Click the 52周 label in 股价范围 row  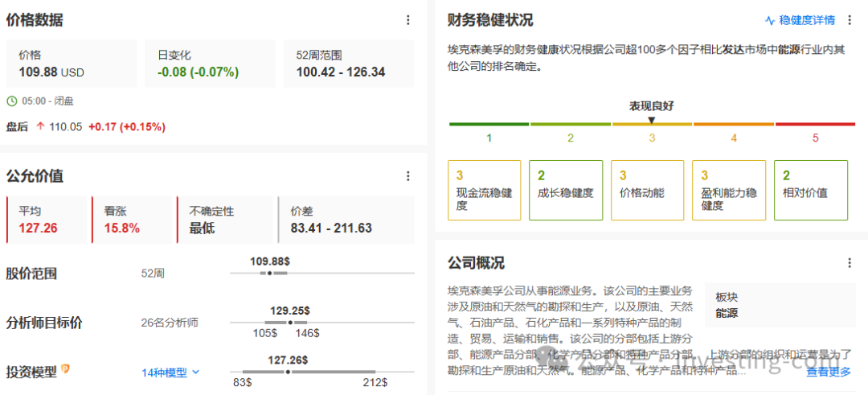coord(153,274)
